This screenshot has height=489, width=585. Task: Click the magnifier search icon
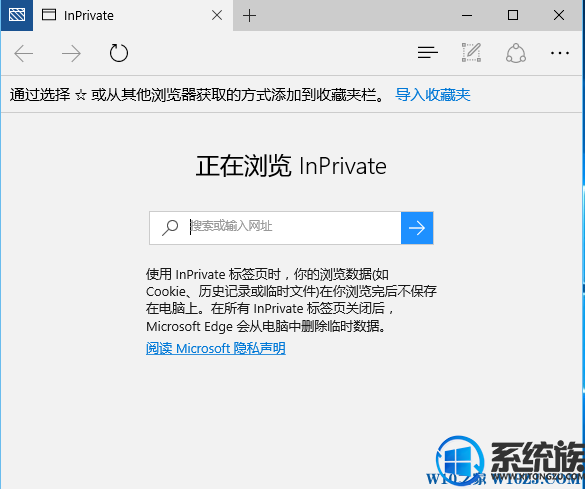[170, 228]
